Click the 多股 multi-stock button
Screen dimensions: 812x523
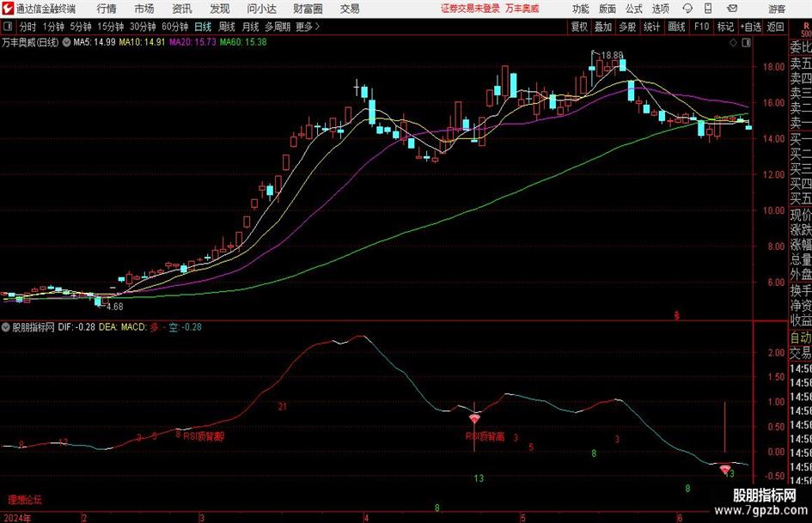(627, 27)
